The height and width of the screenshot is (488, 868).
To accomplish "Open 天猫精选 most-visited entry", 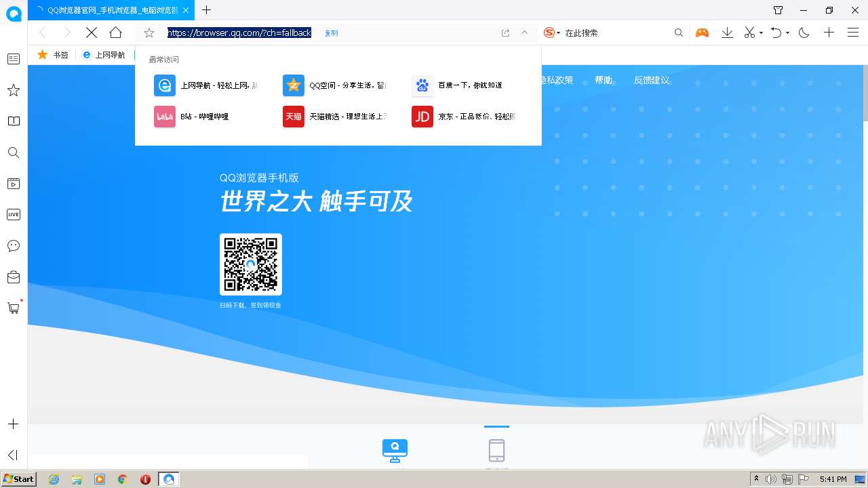I will point(335,117).
